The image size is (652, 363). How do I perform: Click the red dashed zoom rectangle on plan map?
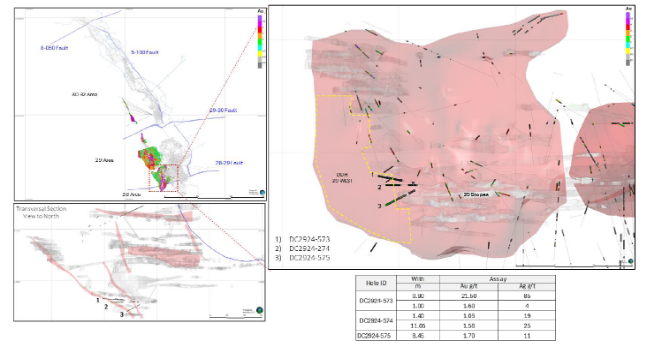coord(163,178)
